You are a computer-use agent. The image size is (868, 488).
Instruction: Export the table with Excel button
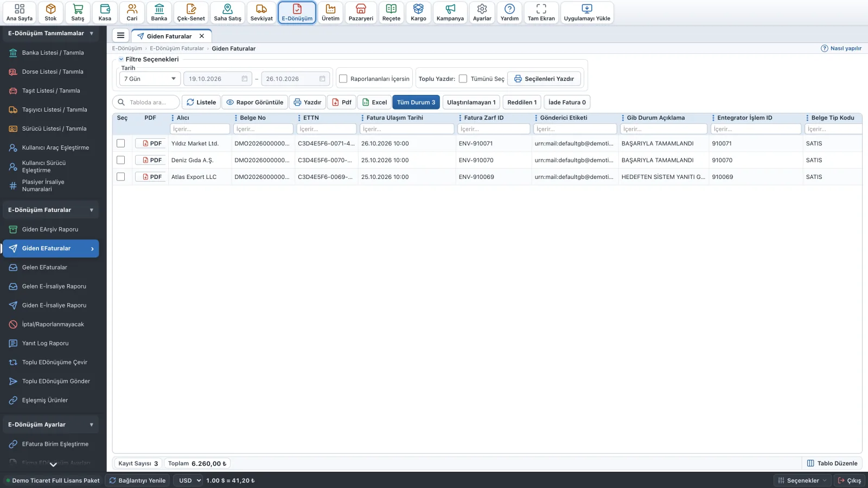click(x=374, y=102)
